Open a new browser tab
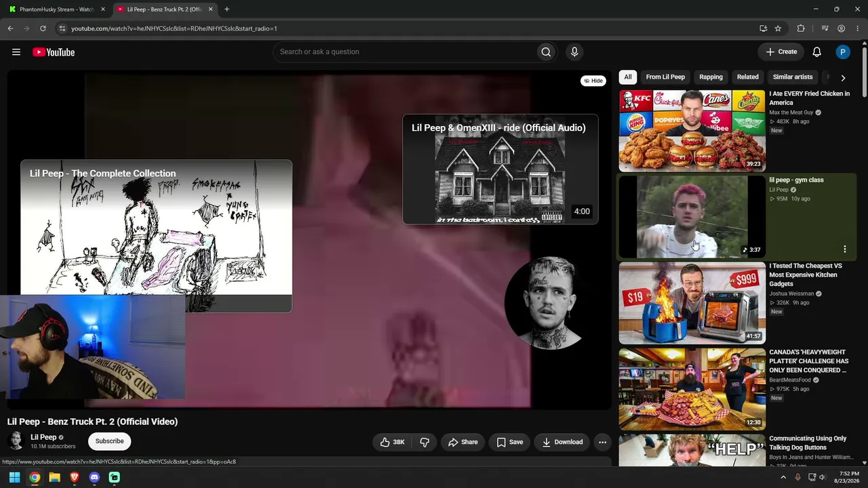This screenshot has height=488, width=868. coord(226,9)
